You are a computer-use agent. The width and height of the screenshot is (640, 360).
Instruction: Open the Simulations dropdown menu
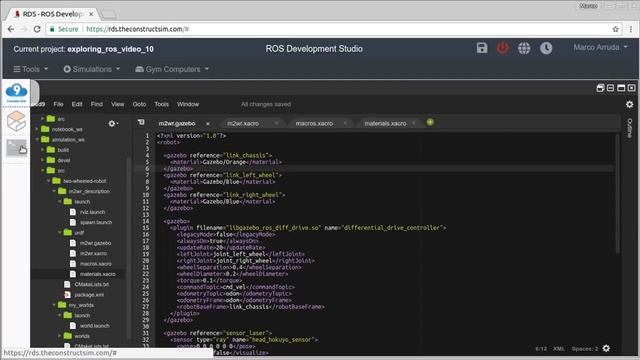(x=92, y=69)
